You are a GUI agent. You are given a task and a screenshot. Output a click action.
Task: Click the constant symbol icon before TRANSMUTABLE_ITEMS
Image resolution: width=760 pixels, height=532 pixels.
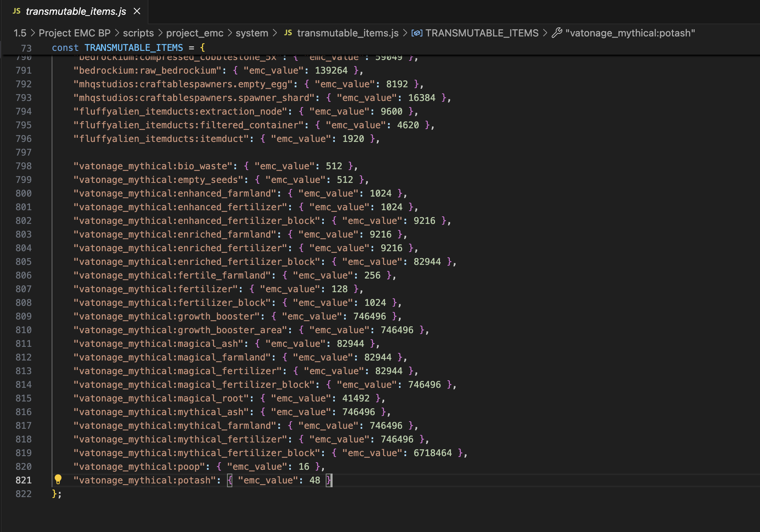pyautogui.click(x=417, y=33)
